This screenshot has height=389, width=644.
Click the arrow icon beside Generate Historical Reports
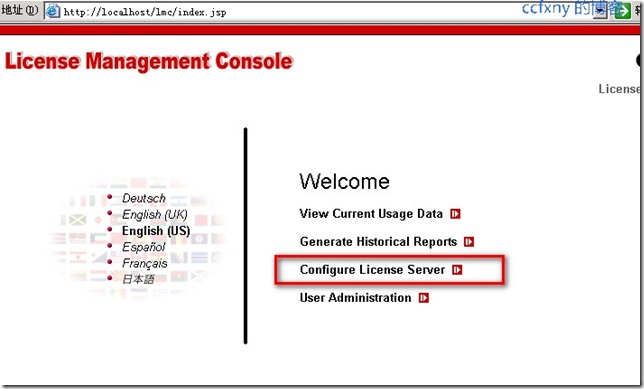(469, 242)
